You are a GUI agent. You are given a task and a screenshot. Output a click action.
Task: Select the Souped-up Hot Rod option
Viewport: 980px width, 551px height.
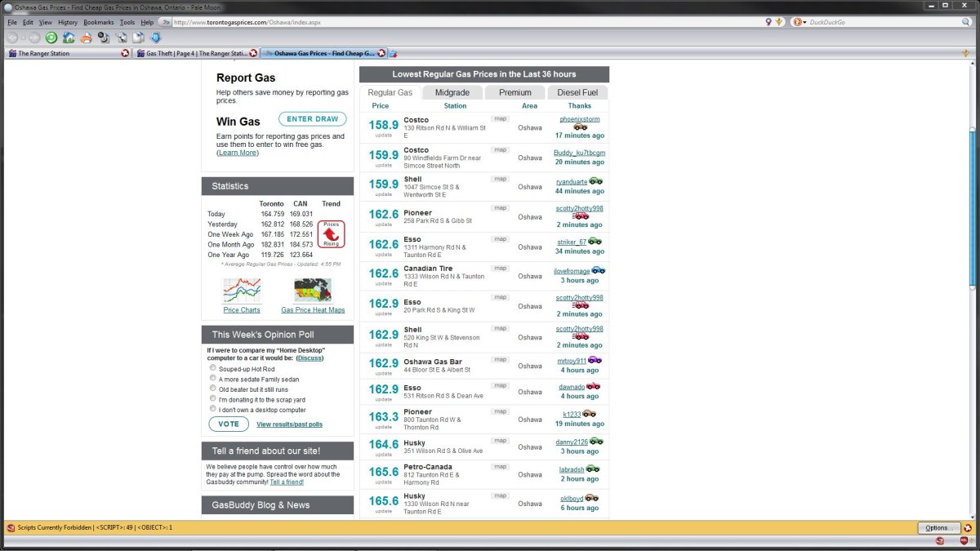[x=213, y=369]
